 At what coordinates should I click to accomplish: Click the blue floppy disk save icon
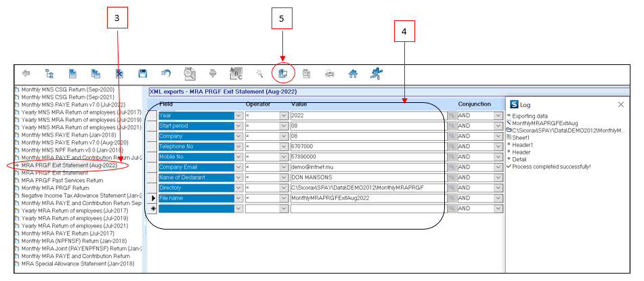(143, 73)
